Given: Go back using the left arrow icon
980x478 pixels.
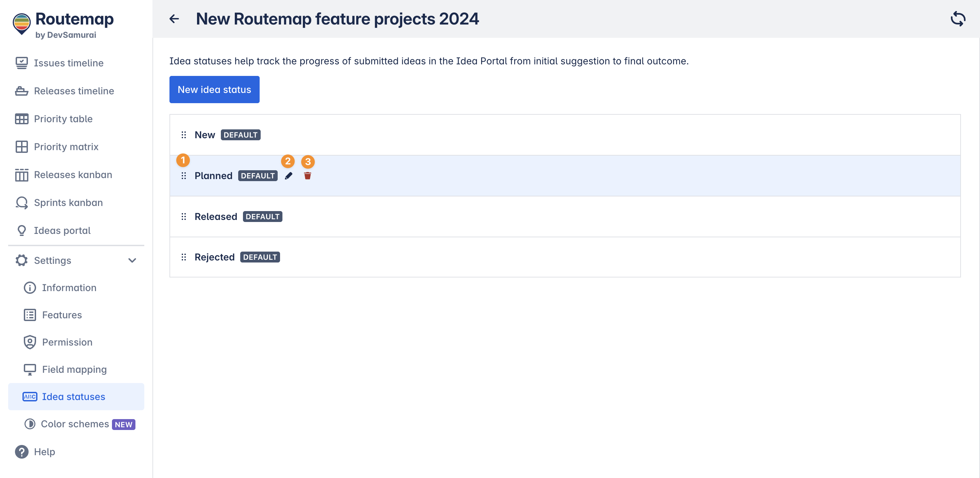Looking at the screenshot, I should tap(174, 19).
